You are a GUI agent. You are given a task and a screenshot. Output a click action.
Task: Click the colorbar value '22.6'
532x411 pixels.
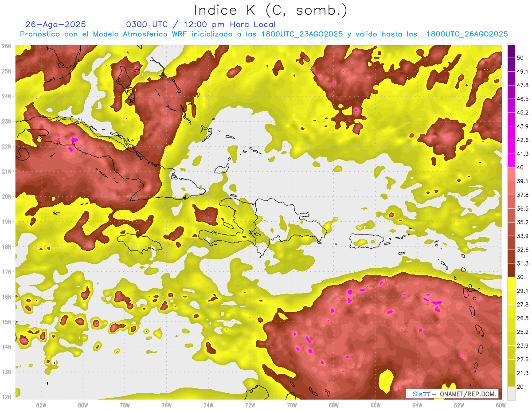coord(522,359)
